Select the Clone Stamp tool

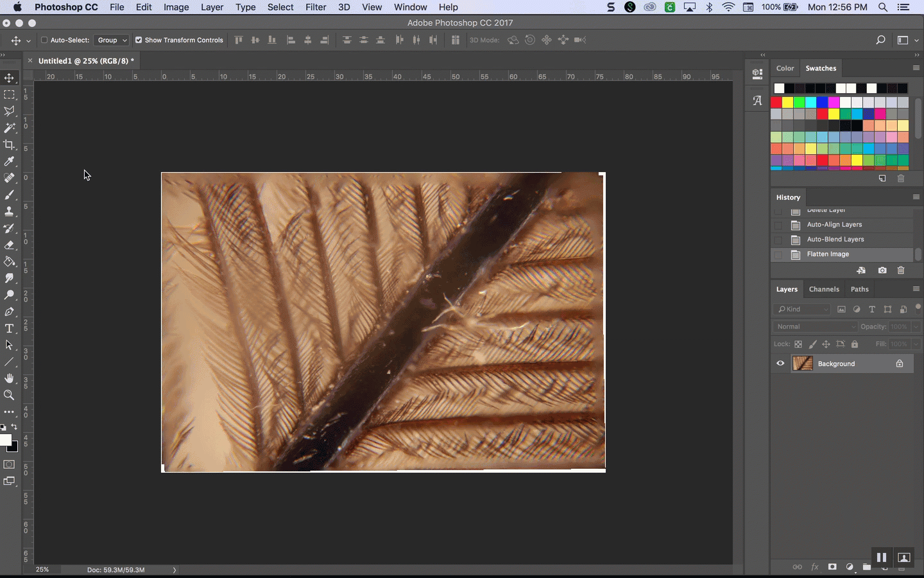9,211
